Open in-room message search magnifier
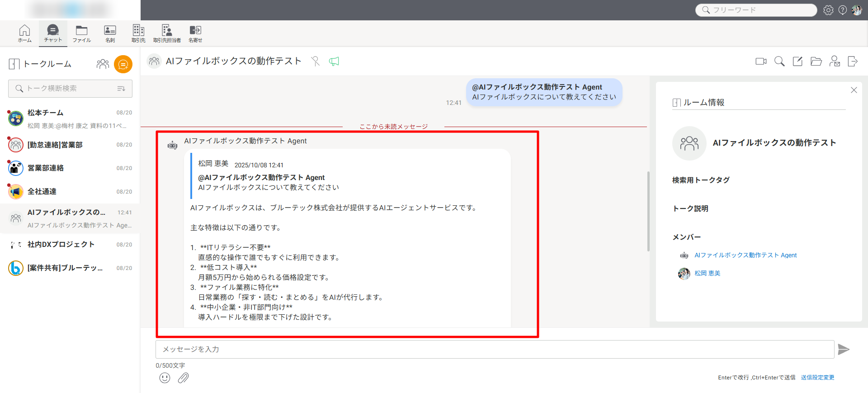Screen dimensions: 868x393 779,61
